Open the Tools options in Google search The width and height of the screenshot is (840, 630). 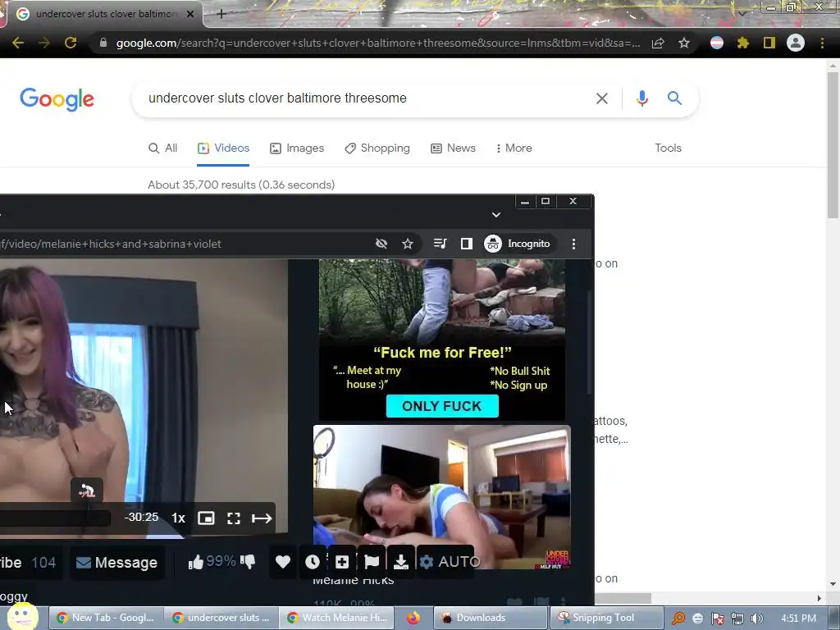click(x=668, y=148)
